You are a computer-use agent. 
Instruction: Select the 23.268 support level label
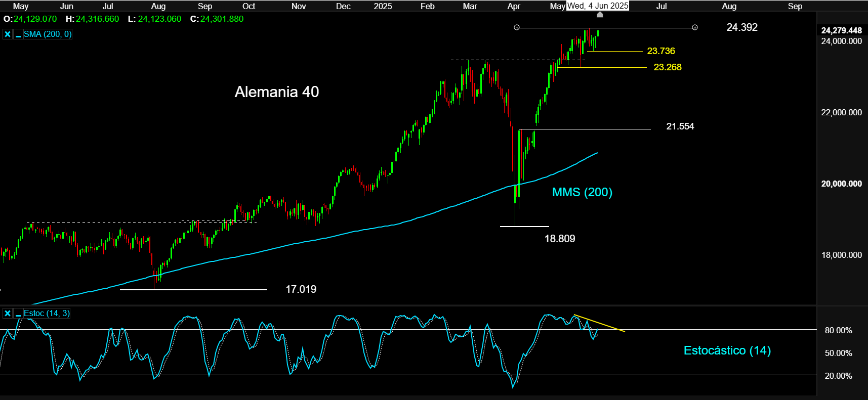pyautogui.click(x=668, y=67)
